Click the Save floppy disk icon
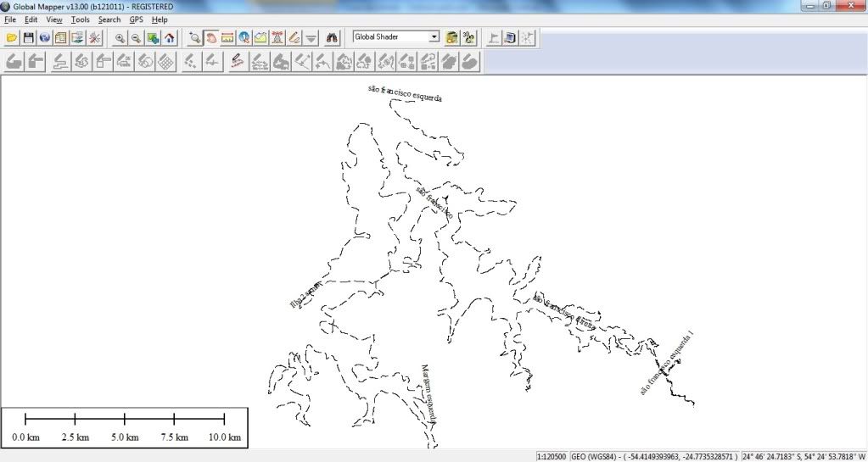The height and width of the screenshot is (462, 868). pos(28,37)
